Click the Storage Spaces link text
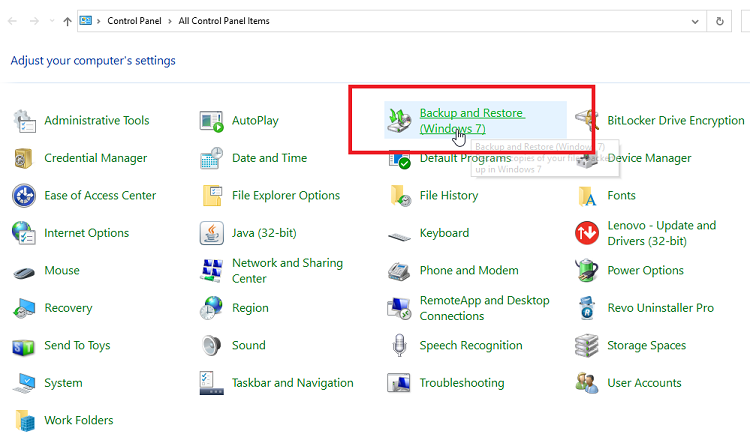This screenshot has width=750, height=437. [646, 346]
